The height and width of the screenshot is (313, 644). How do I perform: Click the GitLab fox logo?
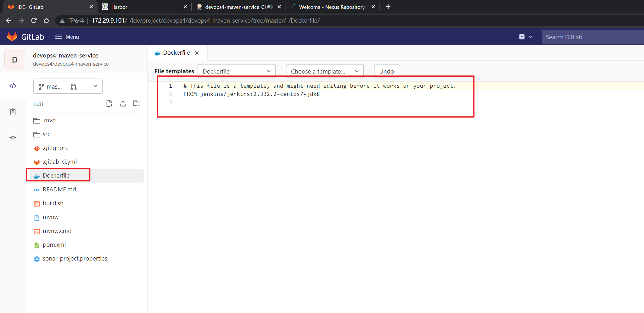(x=12, y=37)
